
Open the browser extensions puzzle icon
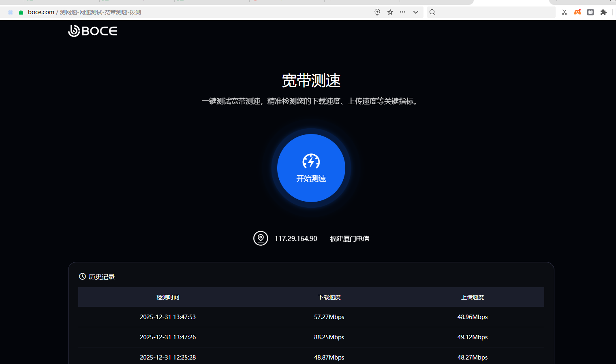tap(603, 12)
